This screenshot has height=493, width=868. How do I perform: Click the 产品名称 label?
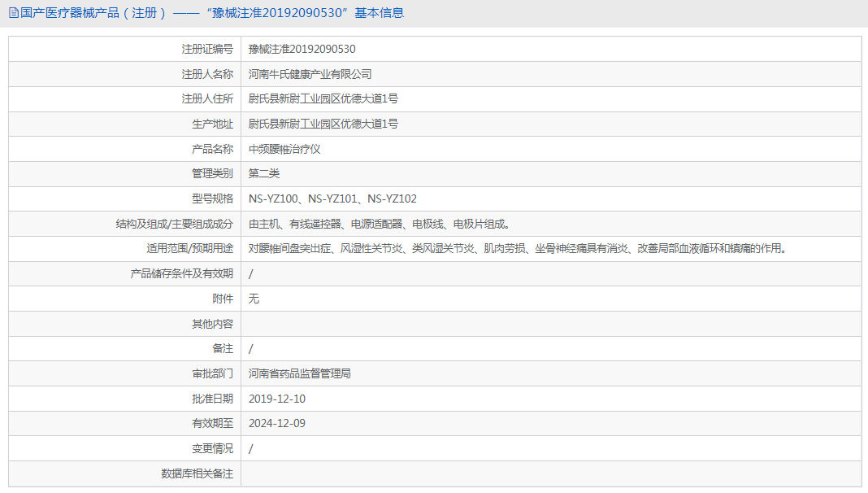[x=213, y=149]
